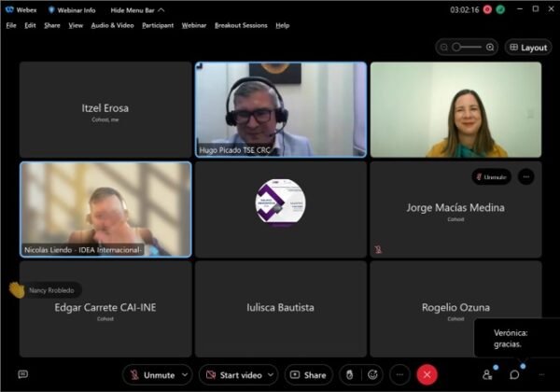Expand audio options arrow beside Unmute
This screenshot has height=392, width=560.
[x=185, y=375]
